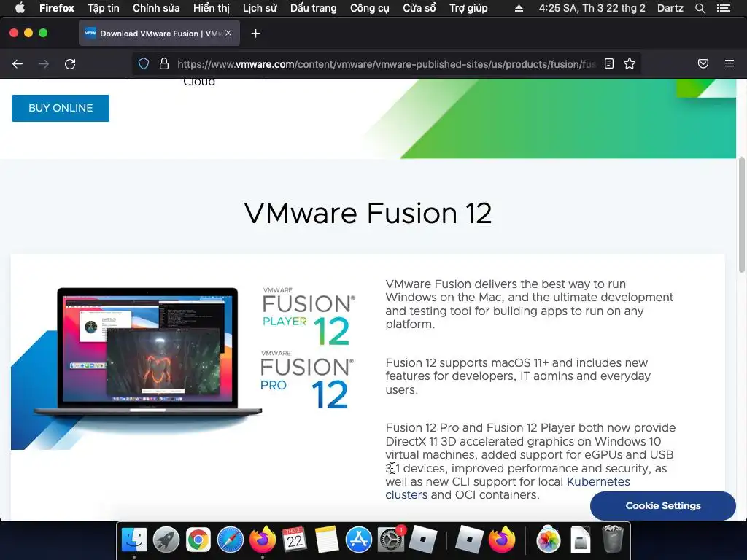Click the date and time in menu bar

[x=592, y=8]
